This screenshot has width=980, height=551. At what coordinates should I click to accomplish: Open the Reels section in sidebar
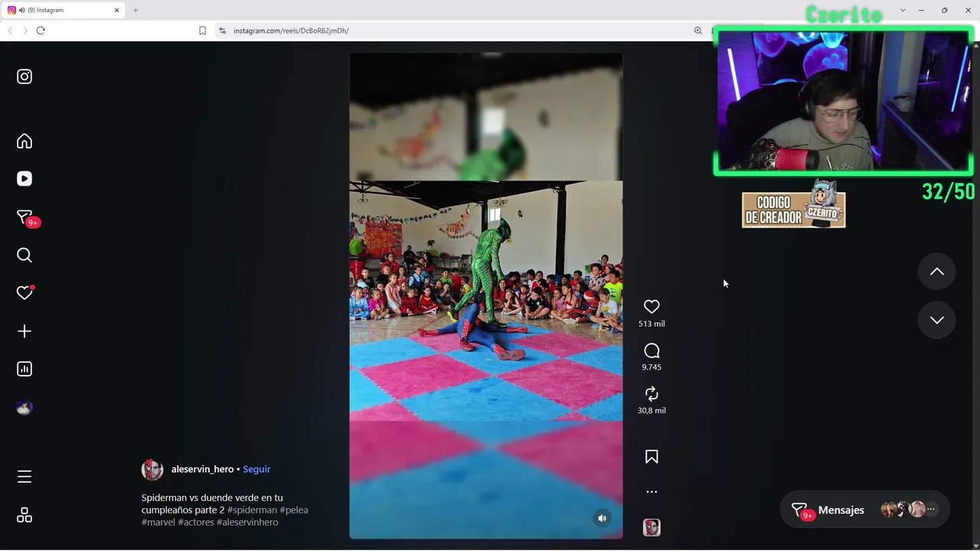coord(24,178)
